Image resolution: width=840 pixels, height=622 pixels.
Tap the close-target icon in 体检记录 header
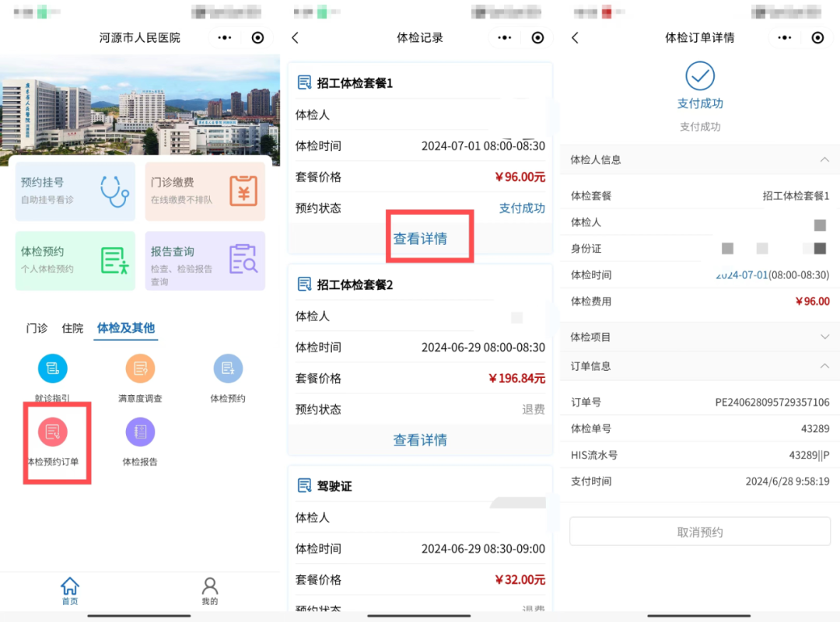coord(538,37)
